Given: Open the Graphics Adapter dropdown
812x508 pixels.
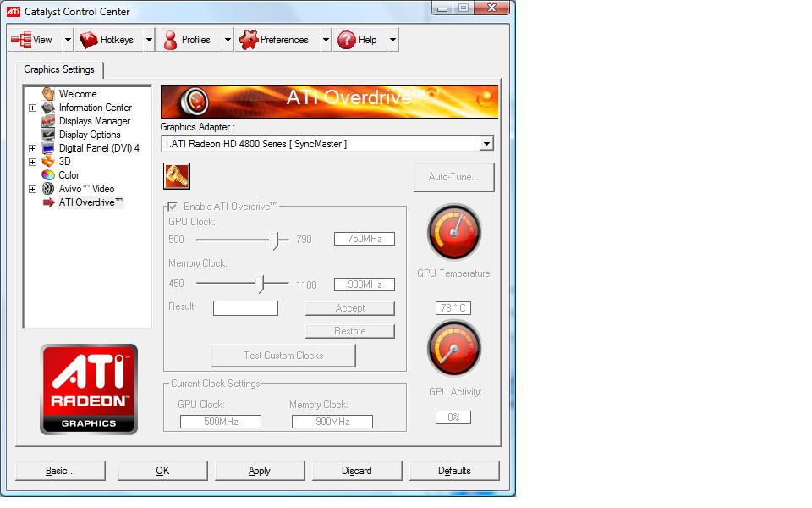Looking at the screenshot, I should coord(327,144).
